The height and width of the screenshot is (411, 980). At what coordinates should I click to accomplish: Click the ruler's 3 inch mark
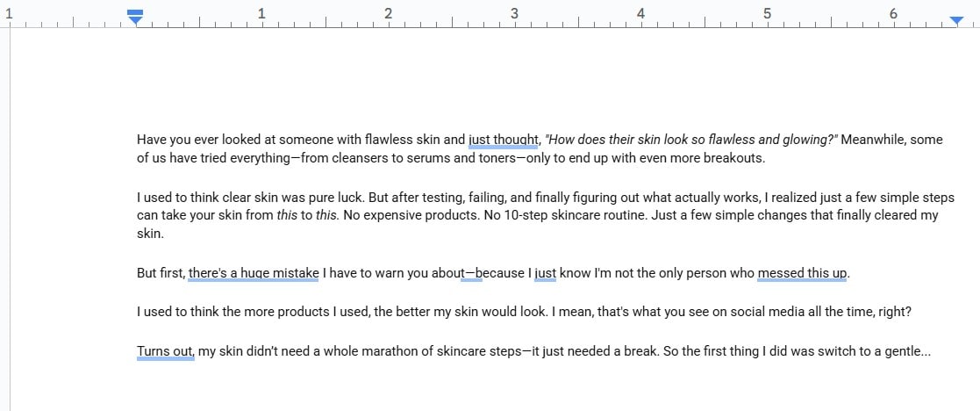point(514,13)
